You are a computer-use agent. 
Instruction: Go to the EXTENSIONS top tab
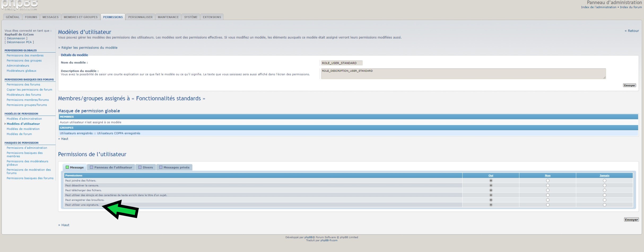(x=212, y=17)
